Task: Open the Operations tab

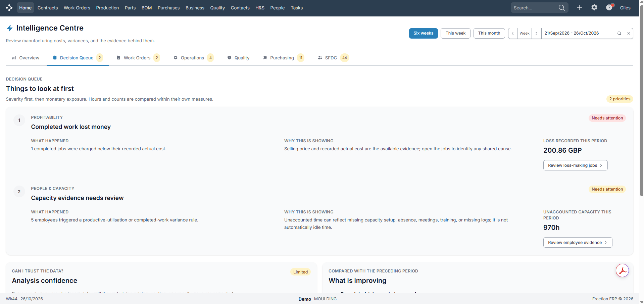Action: (x=193, y=58)
